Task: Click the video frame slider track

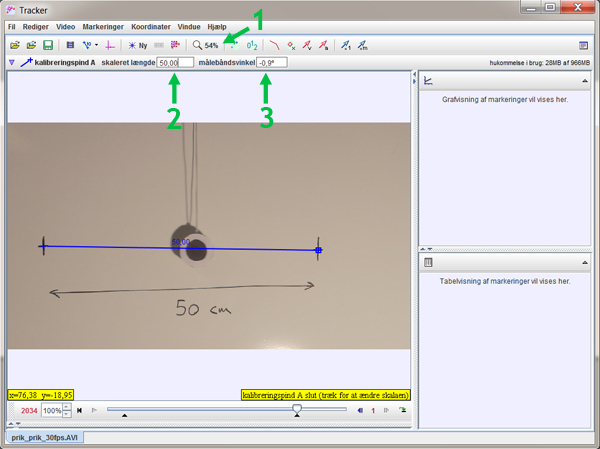Action: pyautogui.click(x=227, y=409)
